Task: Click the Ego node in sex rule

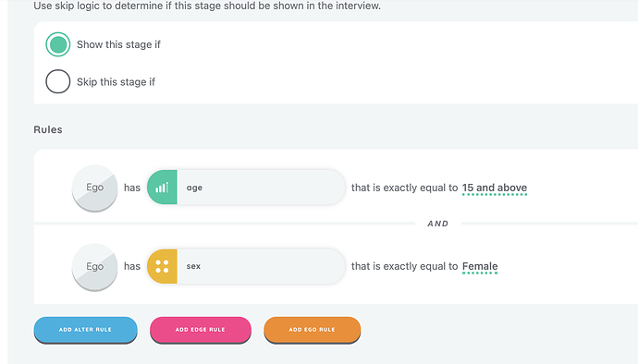Action: [x=95, y=267]
